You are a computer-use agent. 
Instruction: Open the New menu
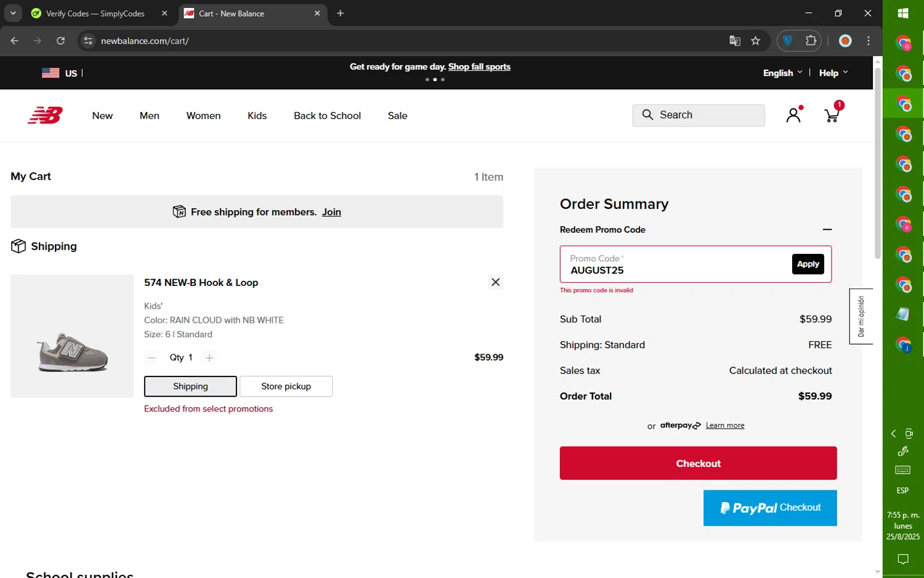coord(102,115)
